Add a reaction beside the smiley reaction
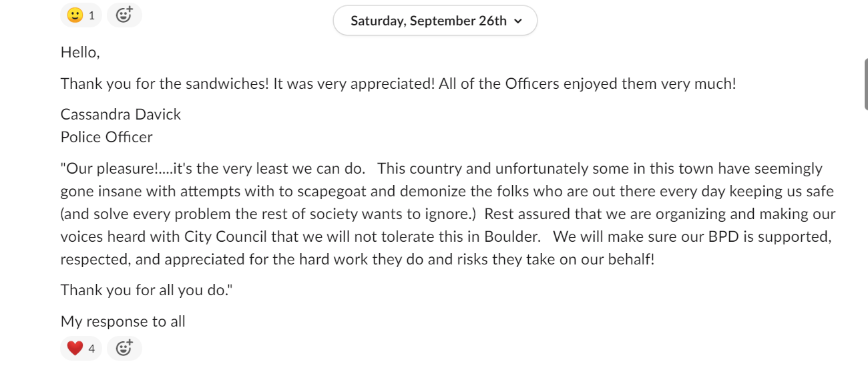This screenshot has width=868, height=368. pyautogui.click(x=124, y=15)
